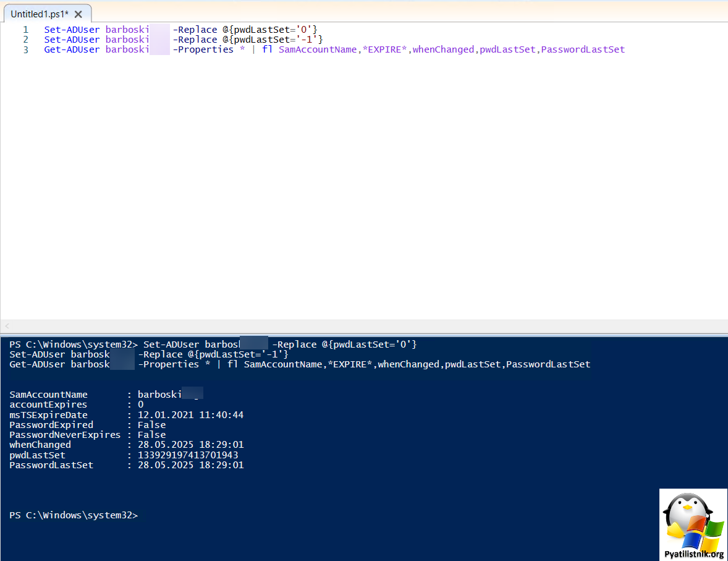Viewport: 728px width, 561px height.
Task: Click line number 3 in the script editor
Action: click(x=25, y=49)
